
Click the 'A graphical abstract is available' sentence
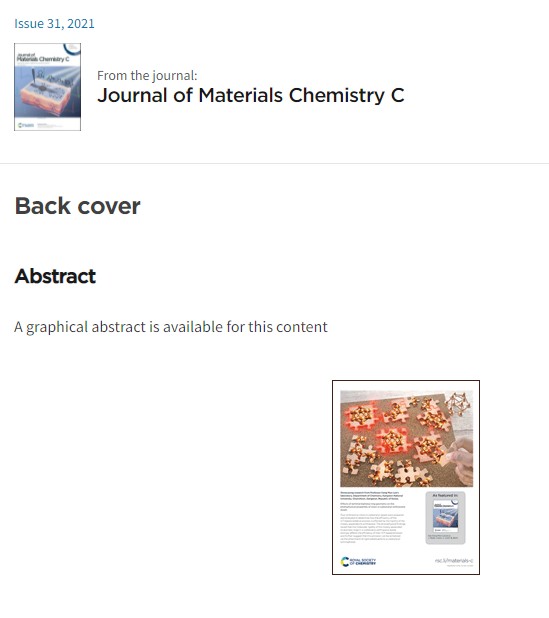(171, 327)
